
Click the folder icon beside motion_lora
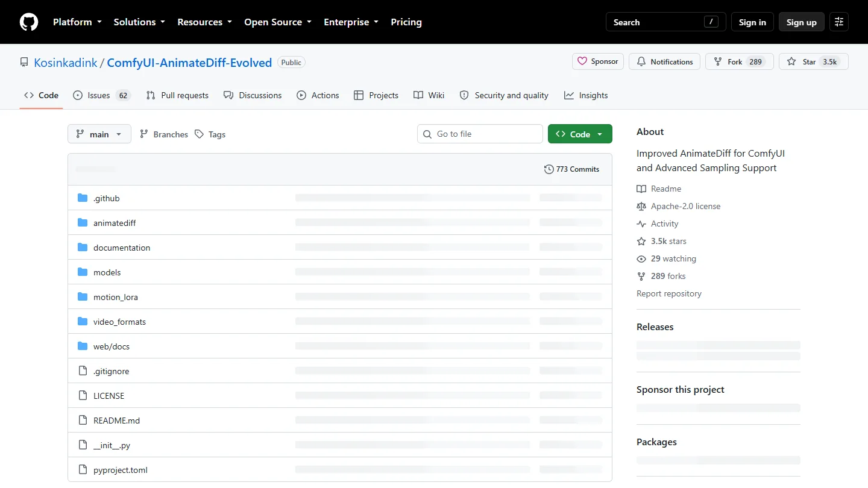coord(83,297)
